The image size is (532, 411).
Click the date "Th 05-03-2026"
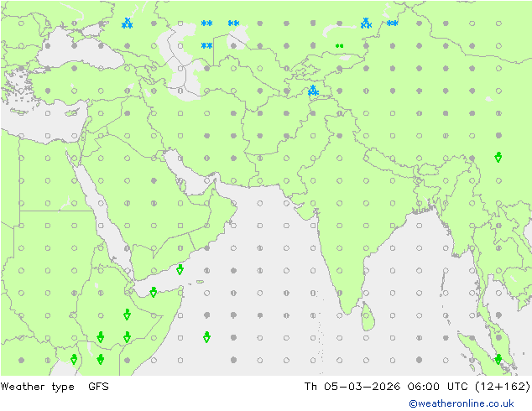(352, 386)
